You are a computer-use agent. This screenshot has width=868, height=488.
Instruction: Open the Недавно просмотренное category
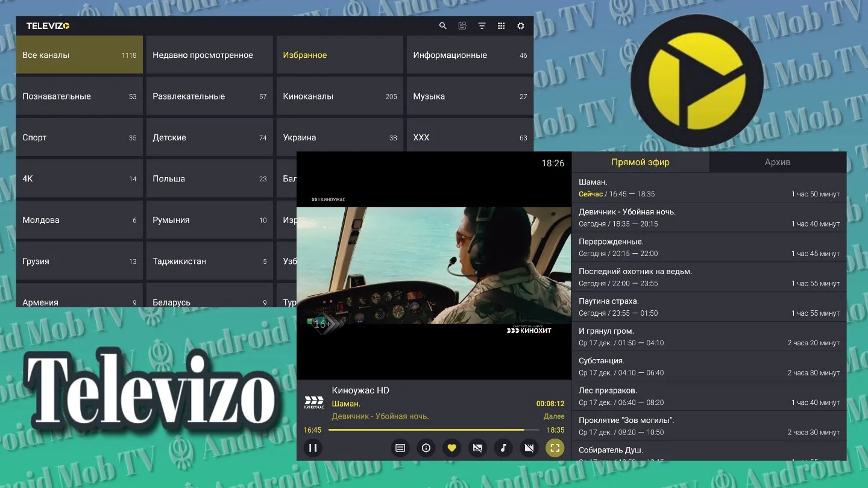pos(210,55)
